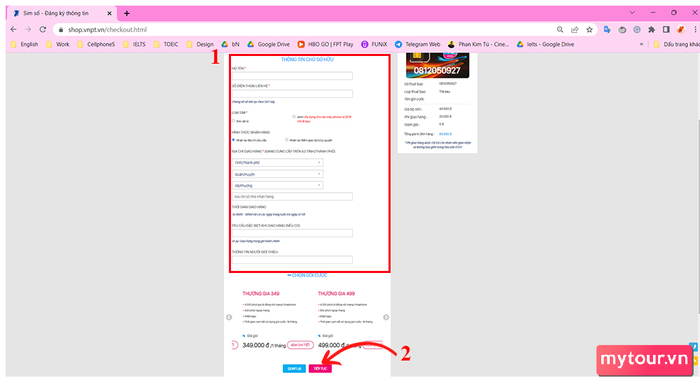Open Phan Kim Tú bookmark

point(479,44)
